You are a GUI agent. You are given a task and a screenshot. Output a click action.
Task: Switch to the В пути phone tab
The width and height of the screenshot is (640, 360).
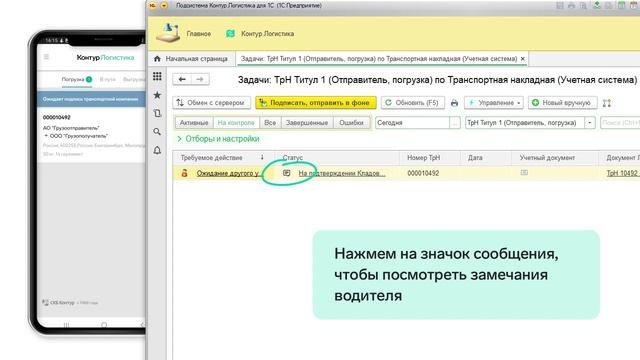pos(108,79)
